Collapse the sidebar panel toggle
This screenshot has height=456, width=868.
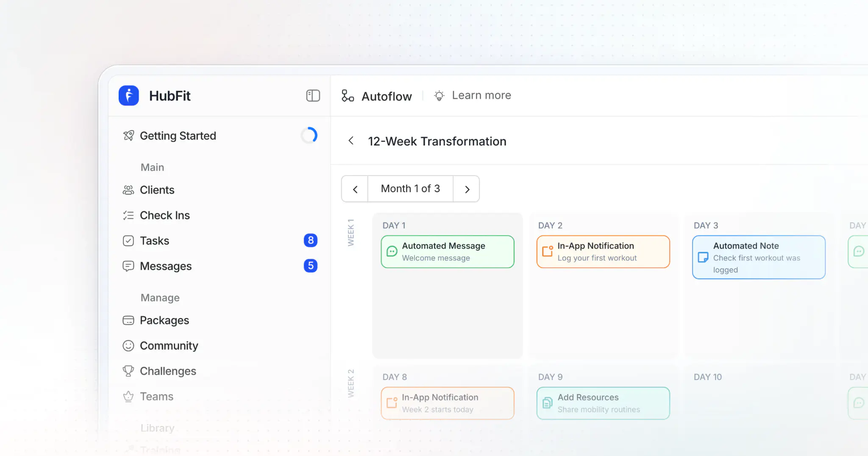point(313,96)
